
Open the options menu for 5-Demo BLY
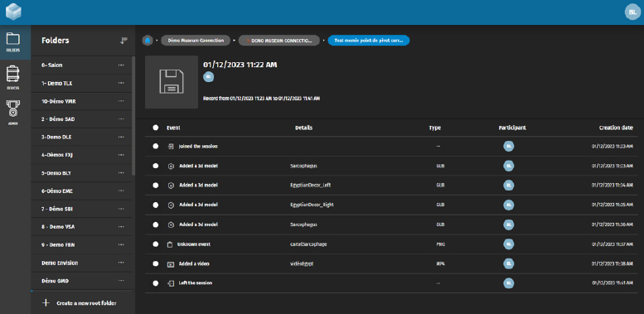point(121,173)
